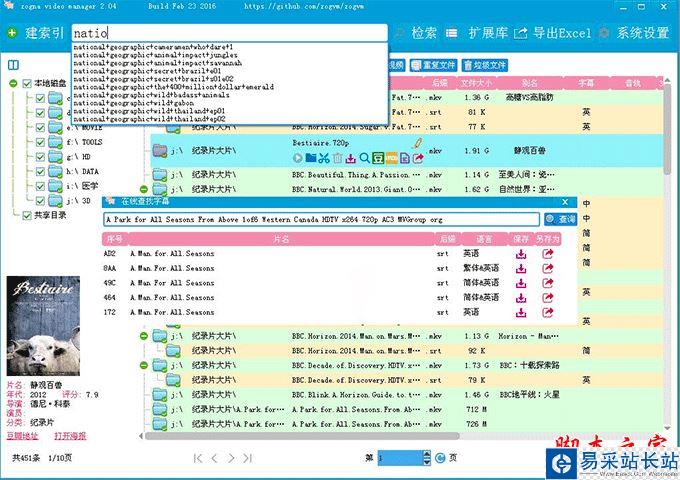680x480 pixels.
Task: Save subtitle AB2 with download icon
Action: [x=521, y=254]
